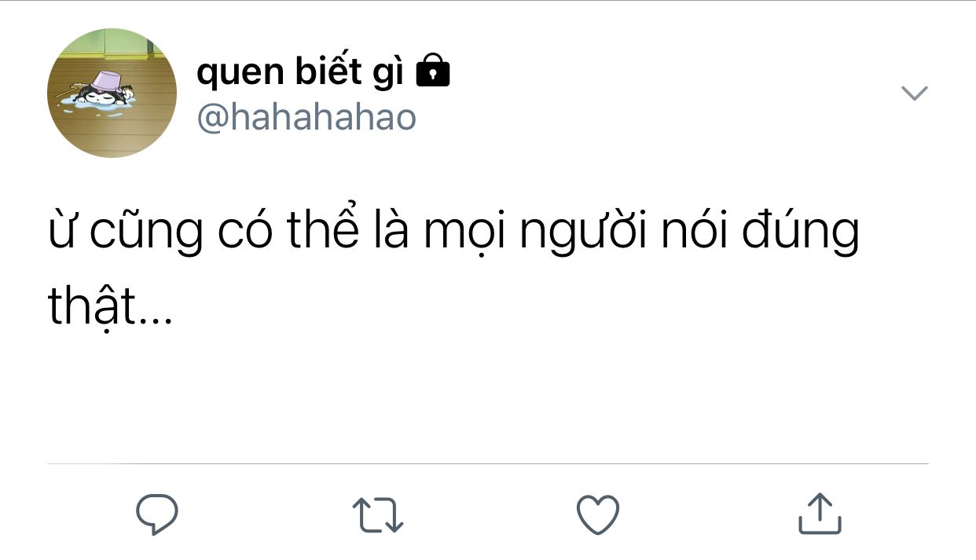
Task: Show more actions using the down arrow
Action: (x=914, y=93)
